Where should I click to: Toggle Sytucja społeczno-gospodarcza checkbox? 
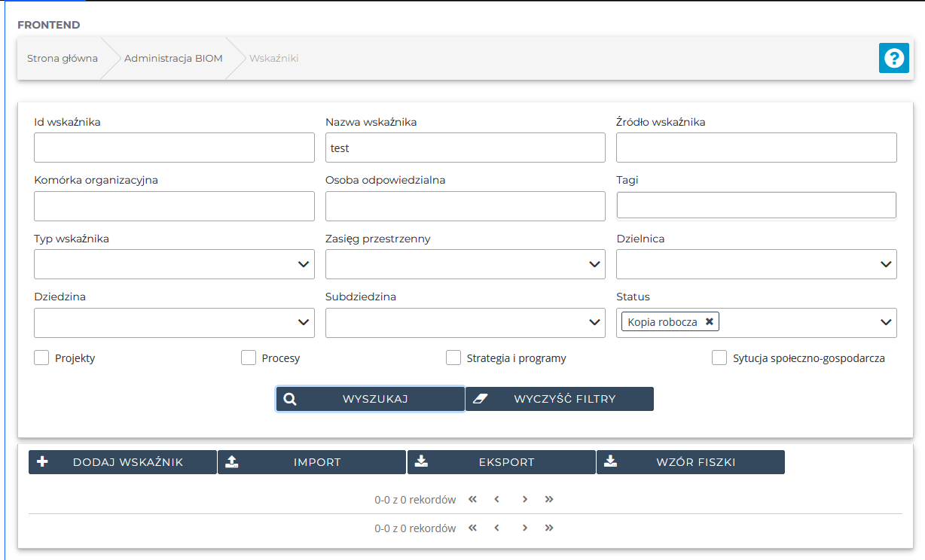pyautogui.click(x=719, y=358)
